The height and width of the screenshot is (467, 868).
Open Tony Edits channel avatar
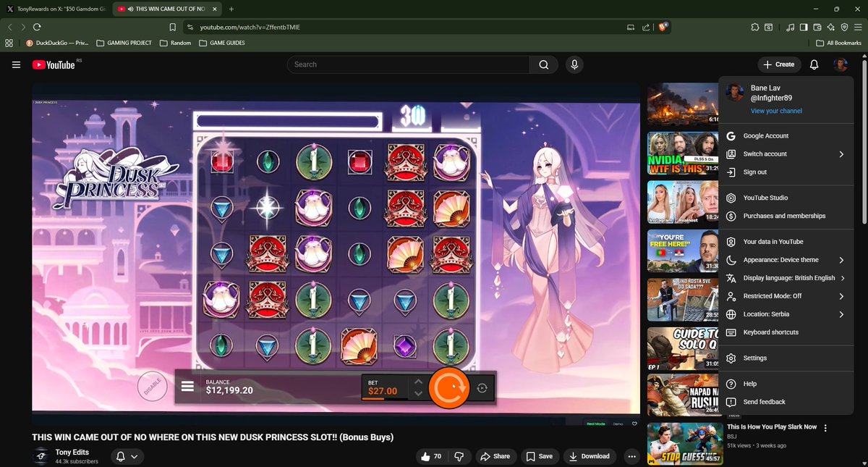41,456
